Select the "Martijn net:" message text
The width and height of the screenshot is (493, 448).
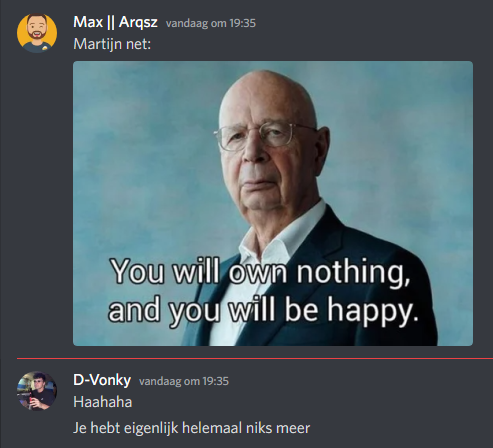pos(112,44)
